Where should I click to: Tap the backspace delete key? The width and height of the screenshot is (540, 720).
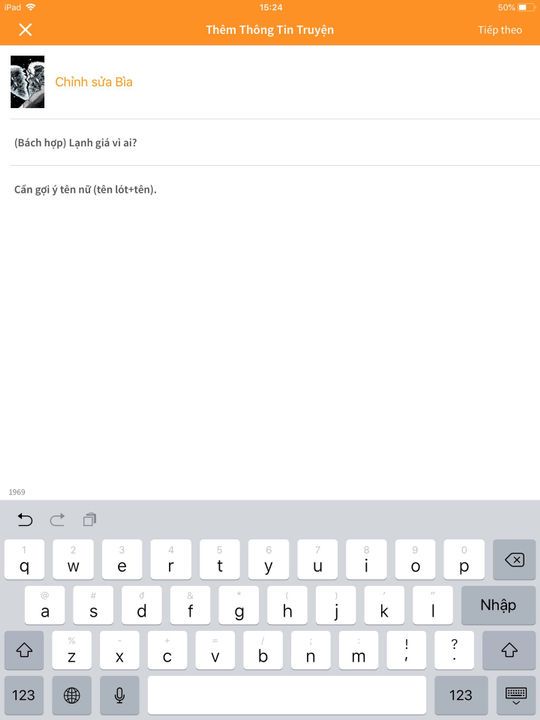[514, 559]
